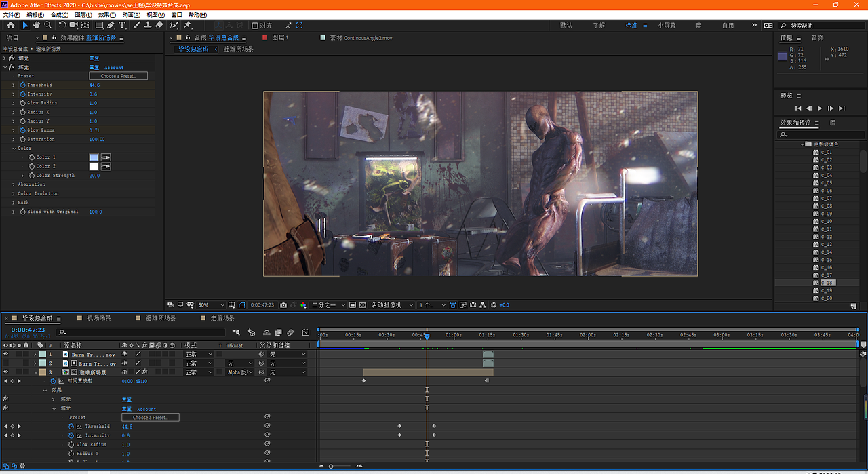Toggle the second 辉光 effect fx switch
Screen dimensions: 868x474
(x=12, y=67)
